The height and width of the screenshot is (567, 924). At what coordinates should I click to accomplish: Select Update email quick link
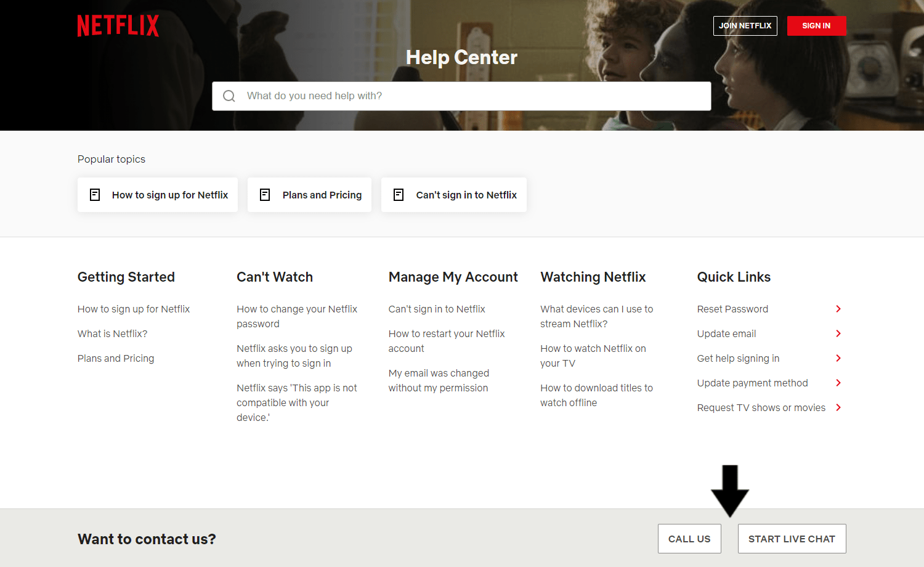[x=727, y=333]
